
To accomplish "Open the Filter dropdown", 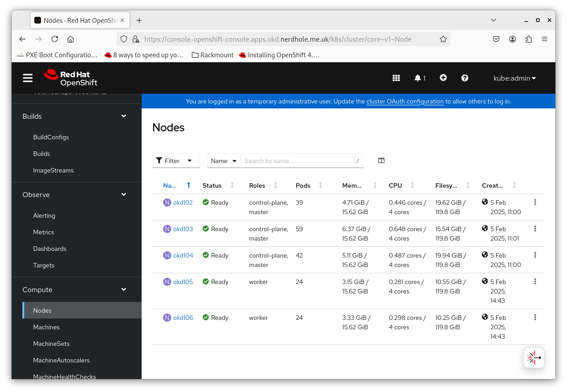I will [176, 161].
